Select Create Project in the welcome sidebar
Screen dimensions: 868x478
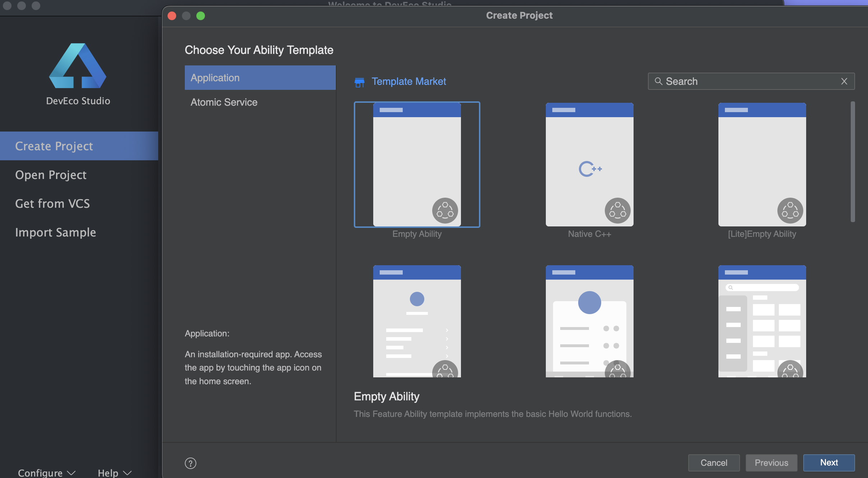point(79,146)
